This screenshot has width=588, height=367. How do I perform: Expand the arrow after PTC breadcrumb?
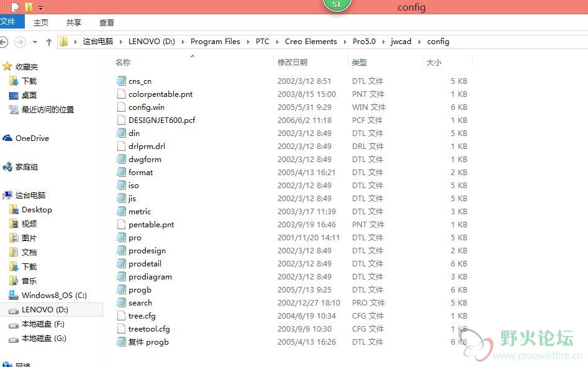pyautogui.click(x=277, y=42)
